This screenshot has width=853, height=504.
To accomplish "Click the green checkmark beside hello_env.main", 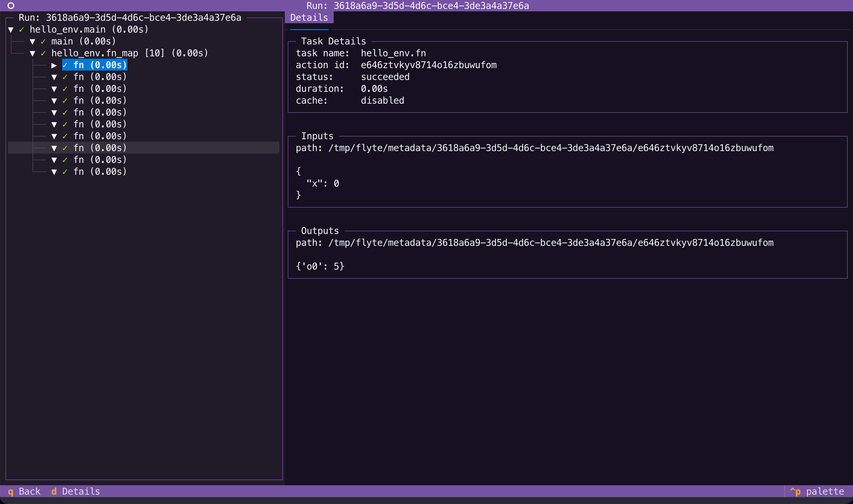I will pyautogui.click(x=21, y=30).
